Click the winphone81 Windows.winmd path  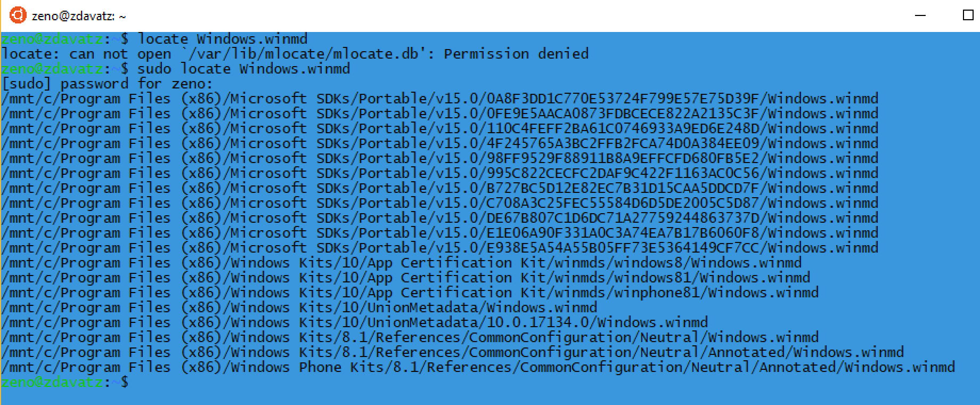pyautogui.click(x=410, y=293)
